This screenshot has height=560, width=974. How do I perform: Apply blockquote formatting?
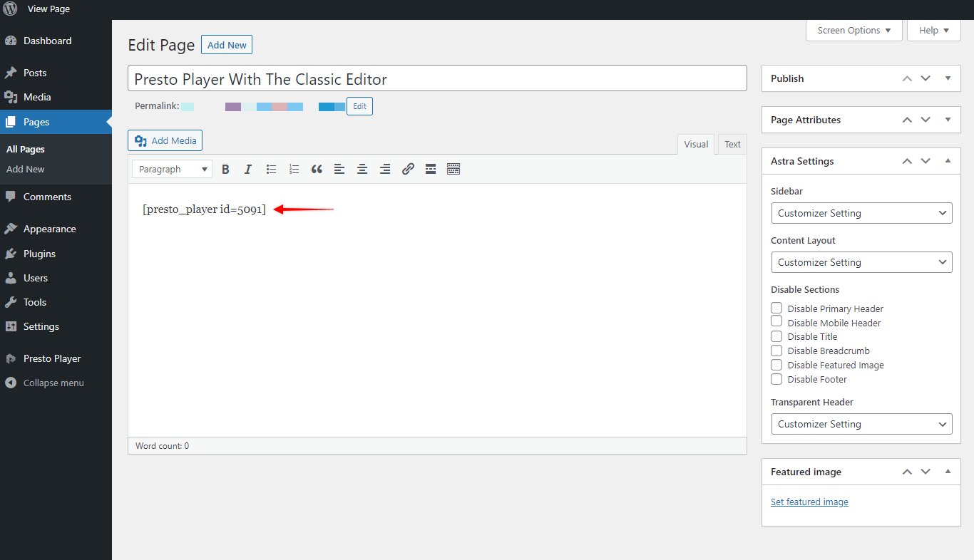pyautogui.click(x=317, y=169)
